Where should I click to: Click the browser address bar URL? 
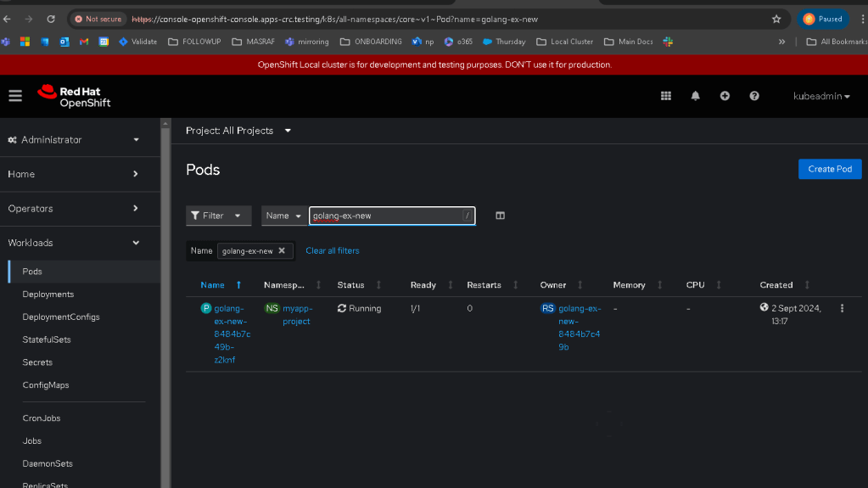coord(335,19)
